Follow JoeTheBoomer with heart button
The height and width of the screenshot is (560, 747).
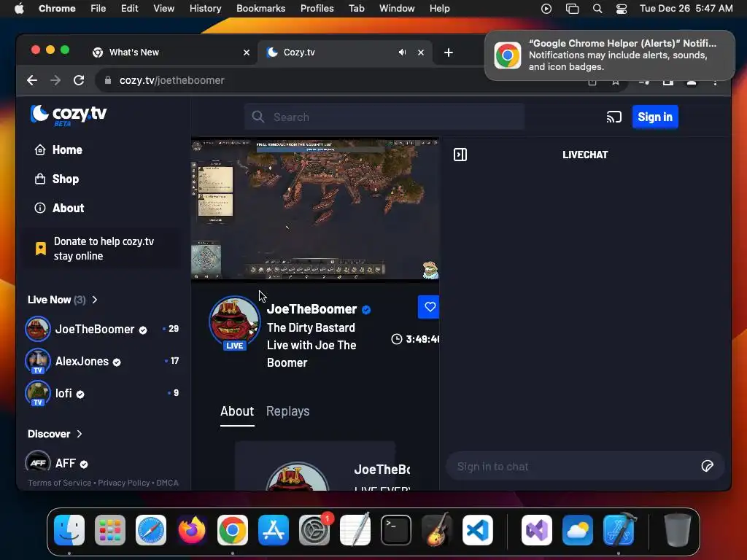(428, 307)
